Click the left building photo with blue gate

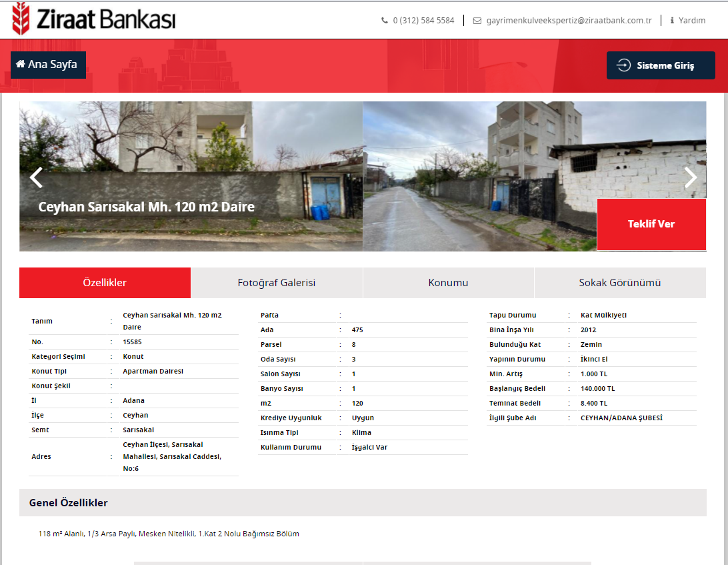tap(191, 177)
